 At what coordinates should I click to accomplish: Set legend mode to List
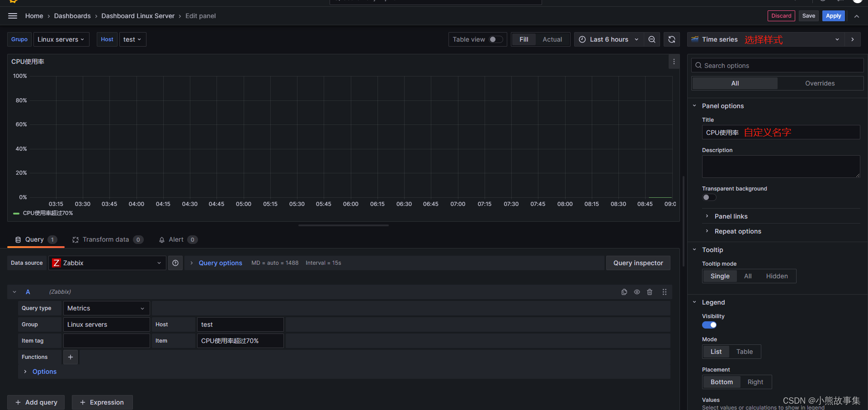click(x=716, y=352)
